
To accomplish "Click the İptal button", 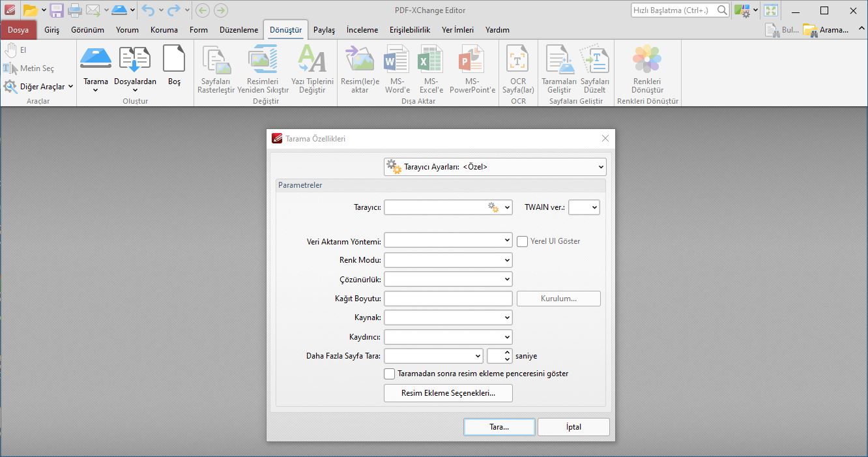I will click(573, 427).
